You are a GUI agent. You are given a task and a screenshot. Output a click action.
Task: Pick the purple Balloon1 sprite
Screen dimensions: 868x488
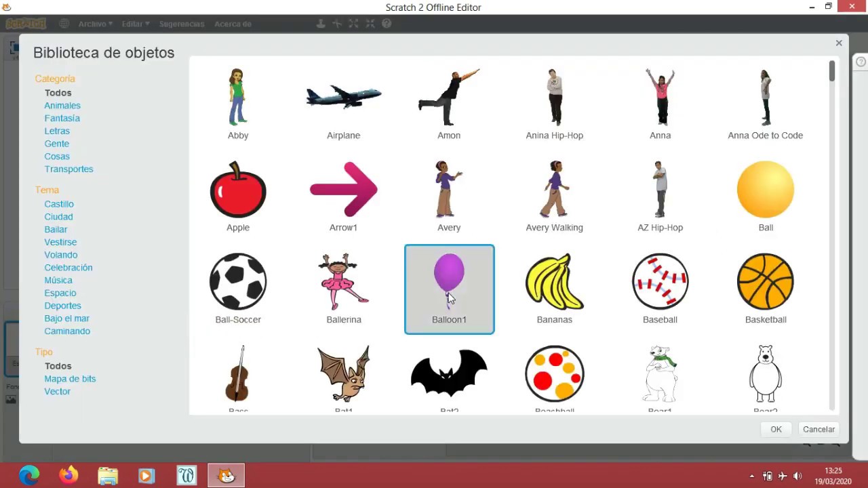click(x=449, y=289)
